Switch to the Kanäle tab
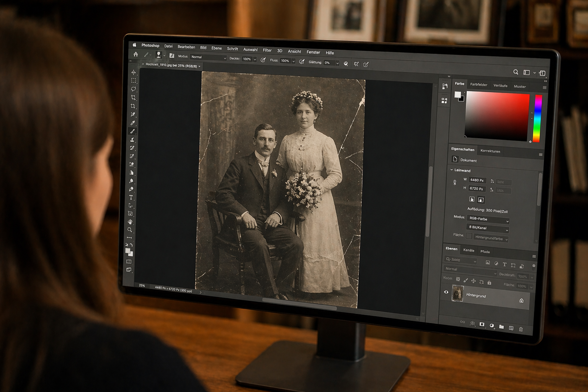The width and height of the screenshot is (588, 392). click(469, 250)
